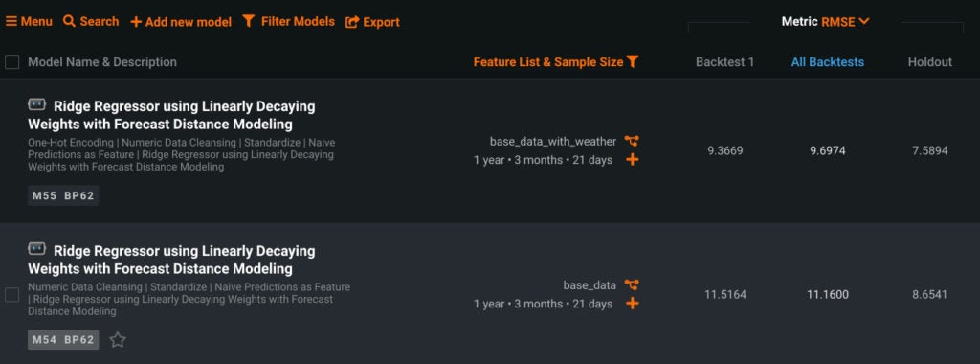
Task: Click the Filter Models funnel icon
Action: point(248,21)
